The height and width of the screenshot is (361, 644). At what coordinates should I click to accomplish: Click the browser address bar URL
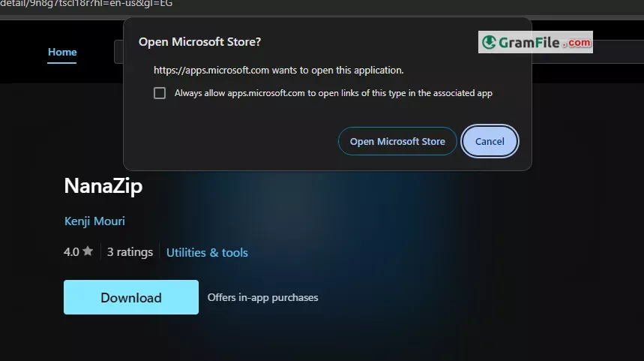click(86, 4)
